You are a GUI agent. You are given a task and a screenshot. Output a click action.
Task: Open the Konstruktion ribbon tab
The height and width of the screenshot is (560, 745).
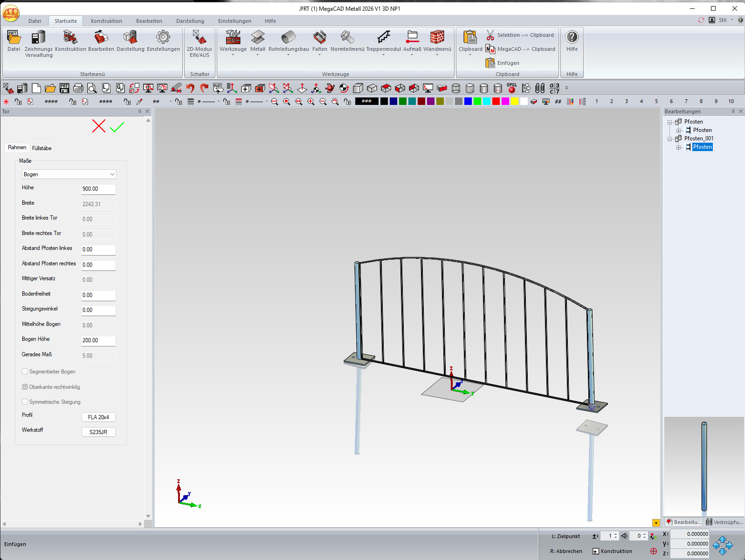106,21
